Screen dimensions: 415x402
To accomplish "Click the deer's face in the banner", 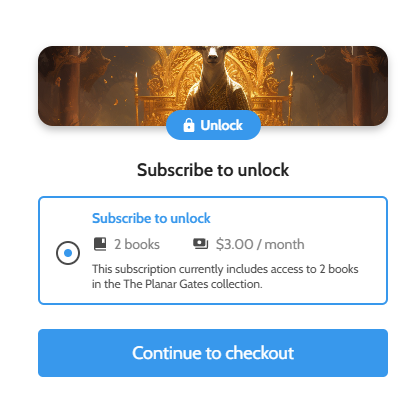I will coord(213,57).
